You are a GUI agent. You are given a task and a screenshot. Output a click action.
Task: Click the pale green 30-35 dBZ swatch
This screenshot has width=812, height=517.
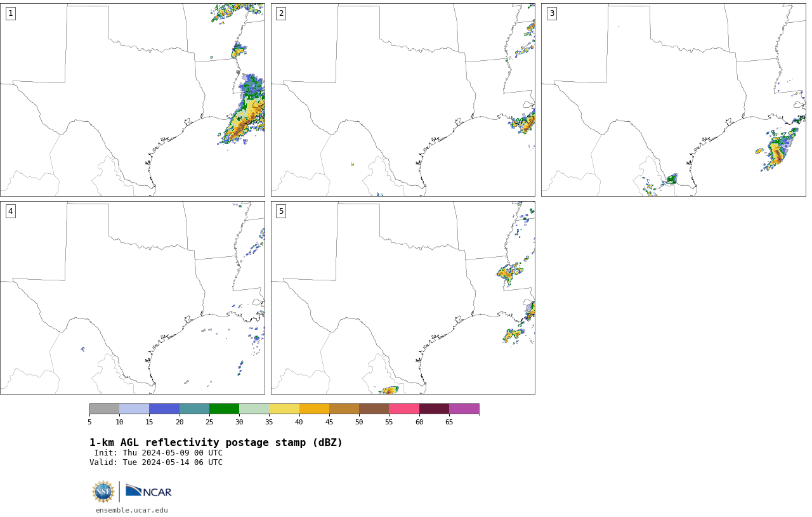click(x=254, y=409)
